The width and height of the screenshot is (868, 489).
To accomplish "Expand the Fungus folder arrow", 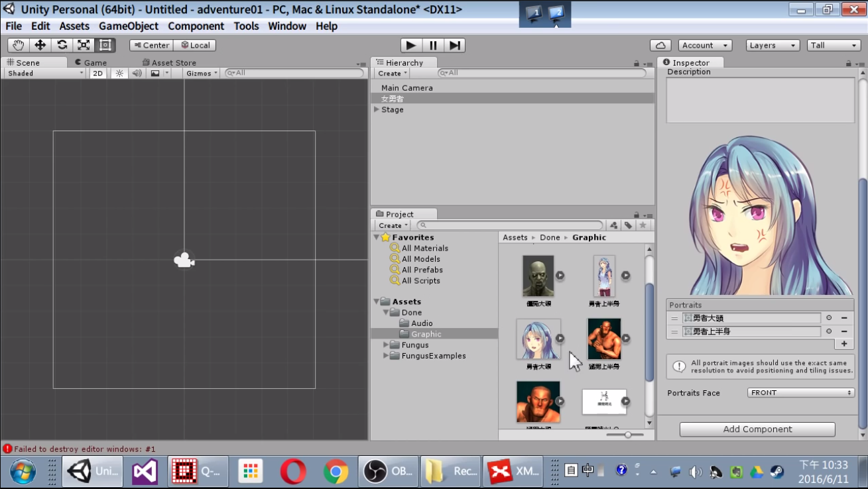I will [386, 345].
